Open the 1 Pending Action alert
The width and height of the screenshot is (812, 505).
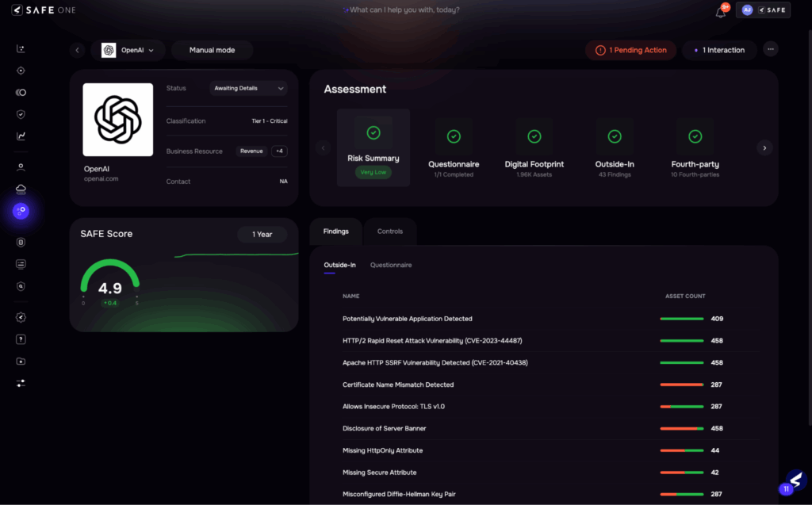(x=630, y=49)
